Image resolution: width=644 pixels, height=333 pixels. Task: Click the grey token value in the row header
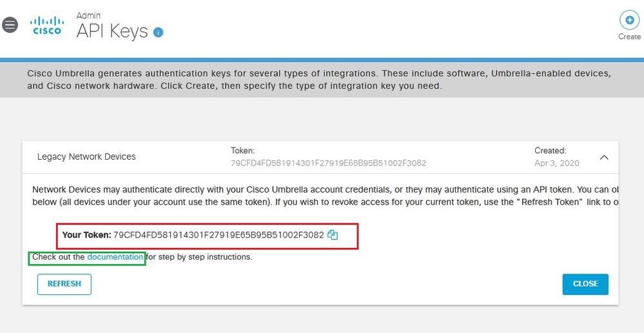coord(328,164)
